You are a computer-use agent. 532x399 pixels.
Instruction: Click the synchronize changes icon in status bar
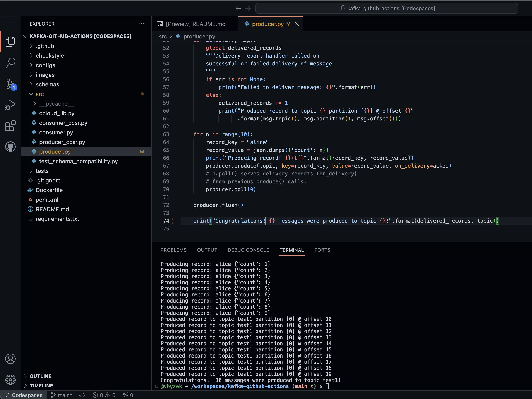point(82,395)
